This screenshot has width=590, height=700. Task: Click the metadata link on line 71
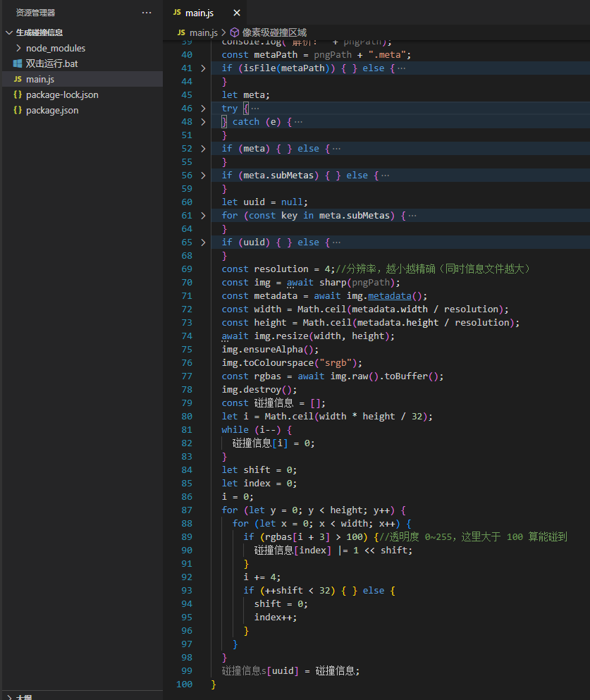coord(390,296)
